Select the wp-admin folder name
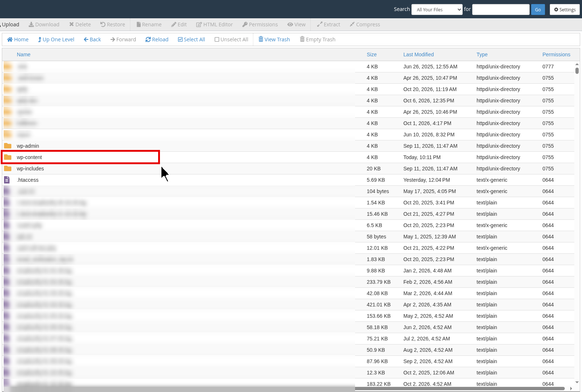Image resolution: width=582 pixels, height=392 pixels. [28, 146]
